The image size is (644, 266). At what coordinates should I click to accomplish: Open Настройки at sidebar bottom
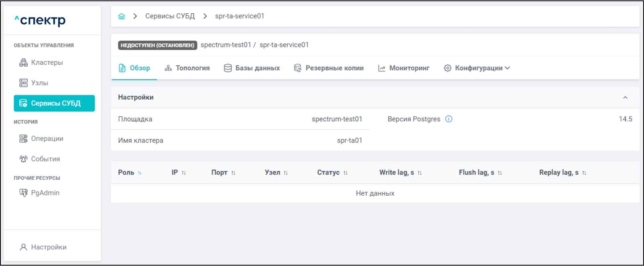pyautogui.click(x=48, y=247)
